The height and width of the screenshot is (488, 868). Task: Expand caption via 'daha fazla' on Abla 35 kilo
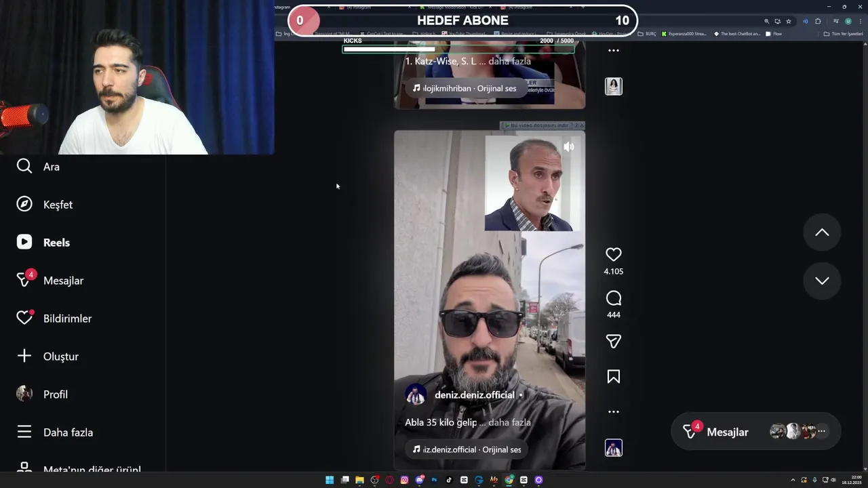[509, 422]
